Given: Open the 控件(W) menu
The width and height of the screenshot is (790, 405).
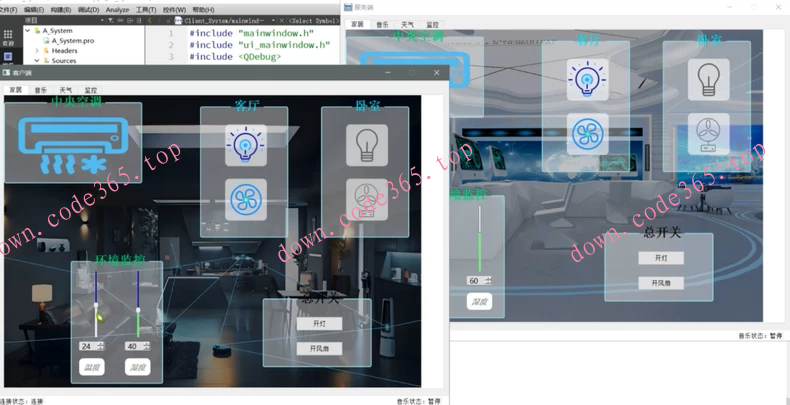Looking at the screenshot, I should [x=174, y=10].
